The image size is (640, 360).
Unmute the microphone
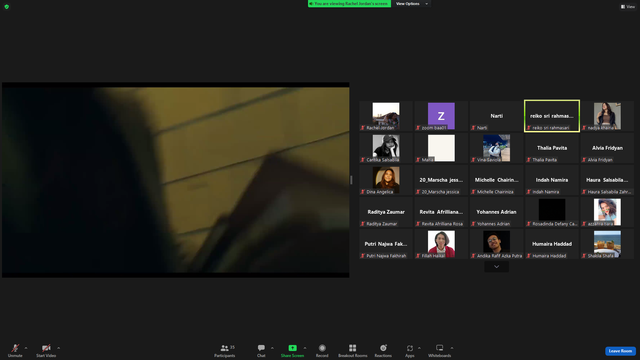(x=15, y=350)
